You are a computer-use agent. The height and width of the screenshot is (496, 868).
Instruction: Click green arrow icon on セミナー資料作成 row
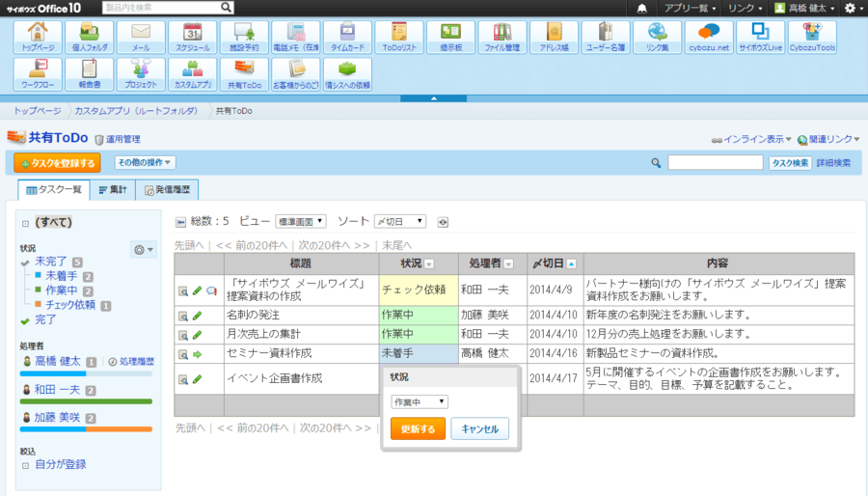pos(198,354)
